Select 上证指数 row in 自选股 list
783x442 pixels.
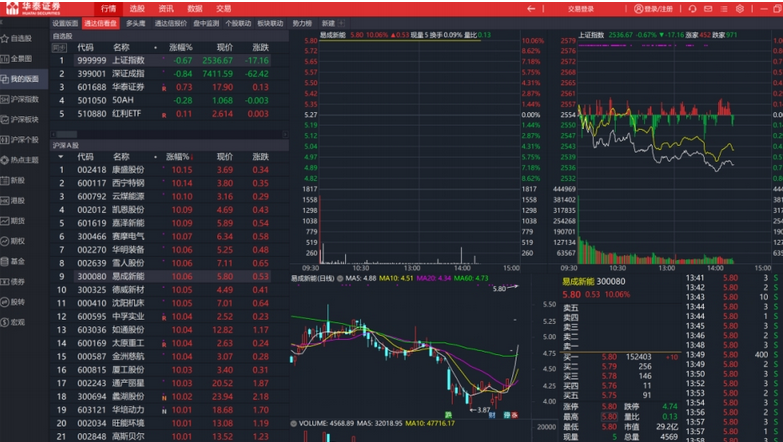tap(170, 60)
